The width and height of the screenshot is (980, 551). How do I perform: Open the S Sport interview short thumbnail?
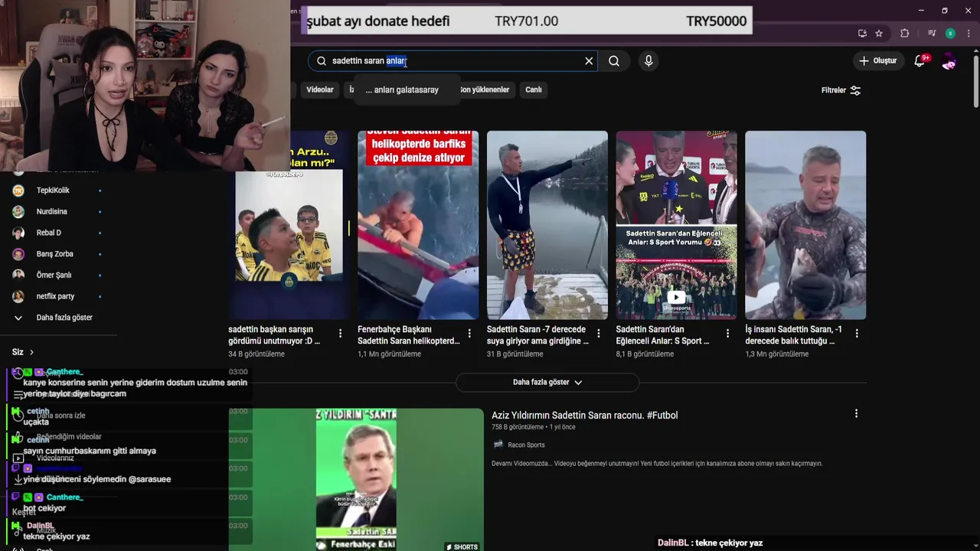677,225
